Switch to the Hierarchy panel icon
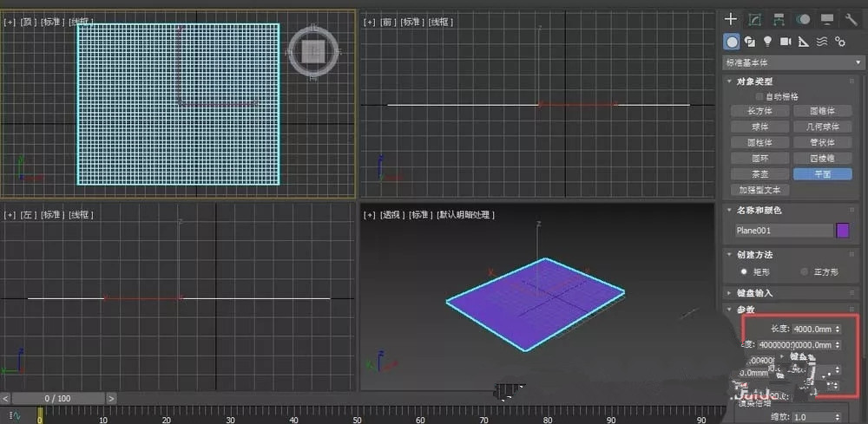868x424 pixels. click(779, 19)
